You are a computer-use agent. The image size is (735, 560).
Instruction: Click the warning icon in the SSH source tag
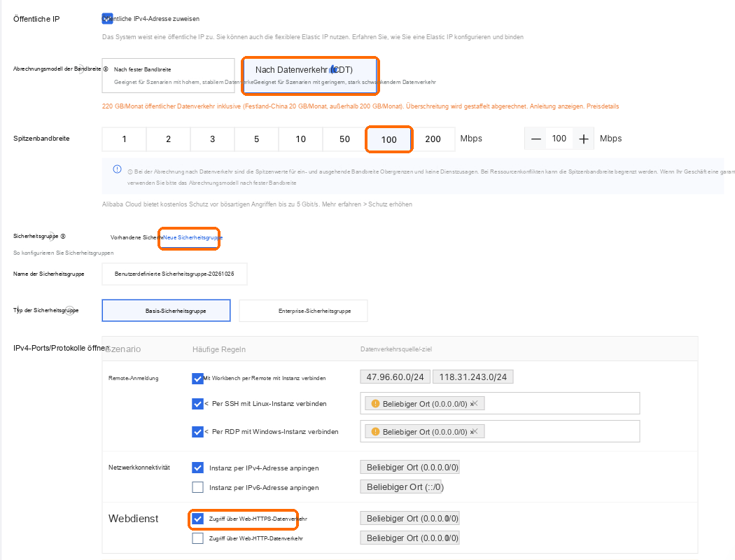(x=375, y=403)
